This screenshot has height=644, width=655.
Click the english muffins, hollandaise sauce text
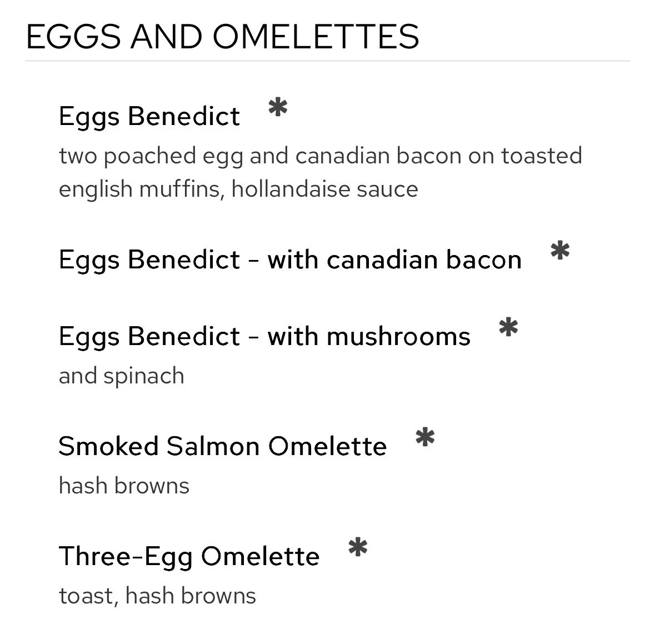coord(238,189)
